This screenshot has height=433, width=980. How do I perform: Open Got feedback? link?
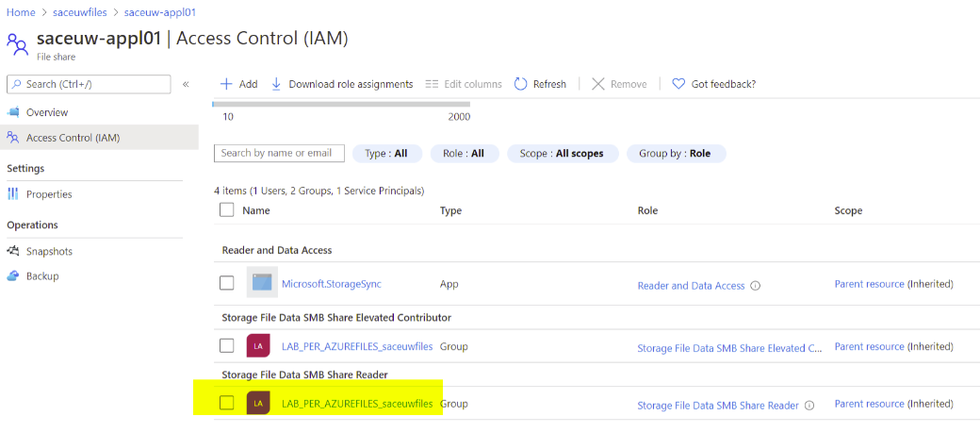(724, 84)
